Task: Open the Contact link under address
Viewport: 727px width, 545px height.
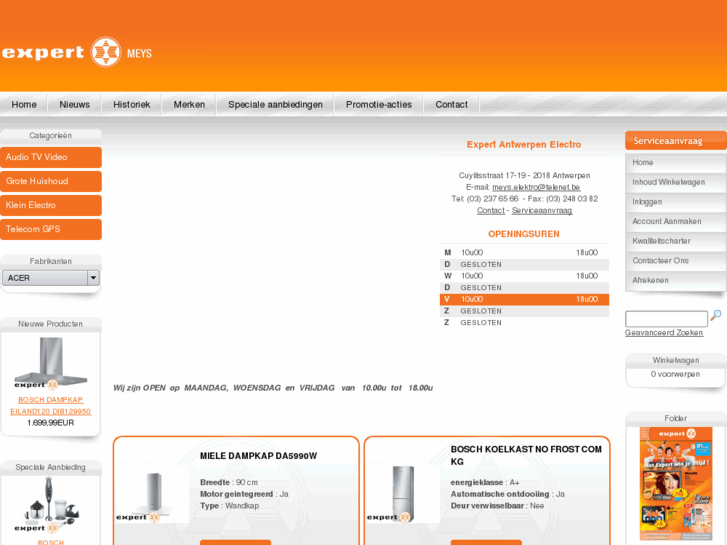Action: click(x=491, y=211)
